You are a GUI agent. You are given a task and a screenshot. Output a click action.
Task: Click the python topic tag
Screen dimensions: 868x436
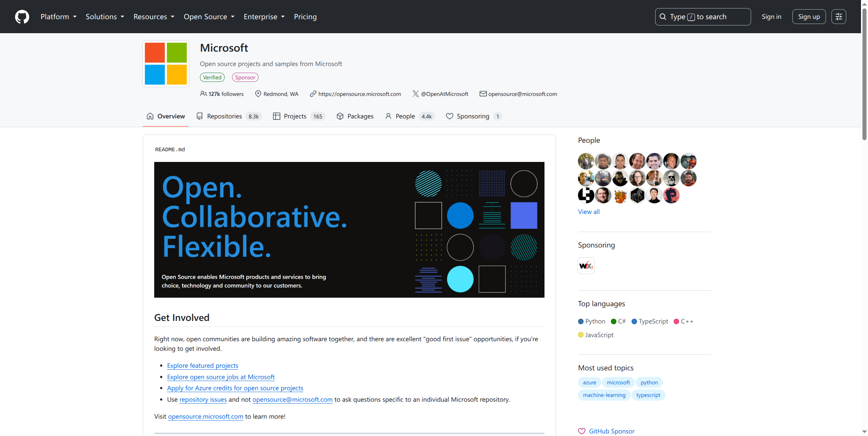click(649, 382)
